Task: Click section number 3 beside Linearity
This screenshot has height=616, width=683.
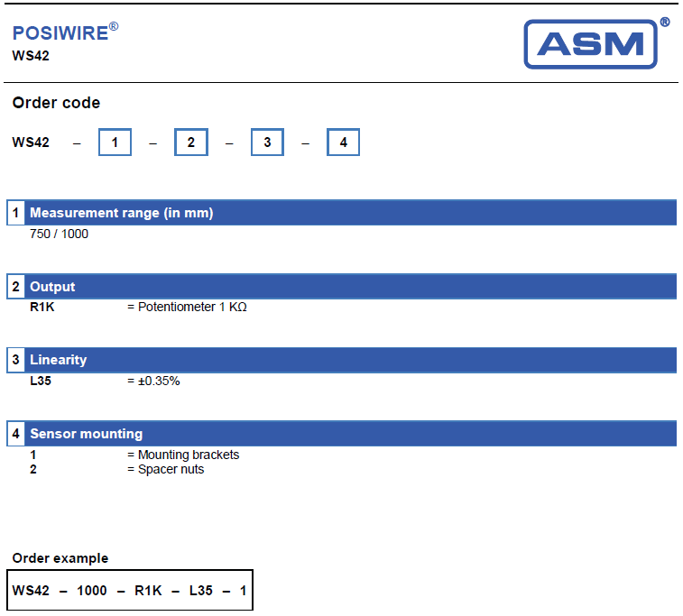Action: [15, 360]
